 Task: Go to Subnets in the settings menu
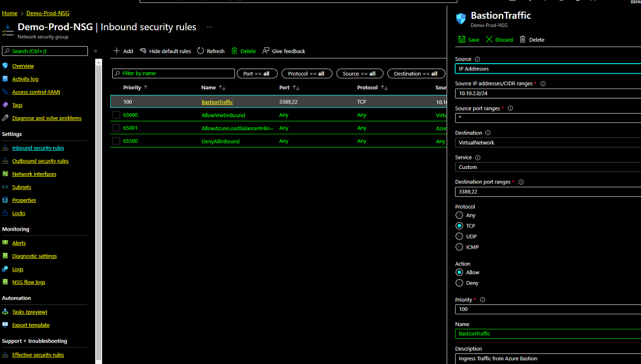tap(22, 187)
